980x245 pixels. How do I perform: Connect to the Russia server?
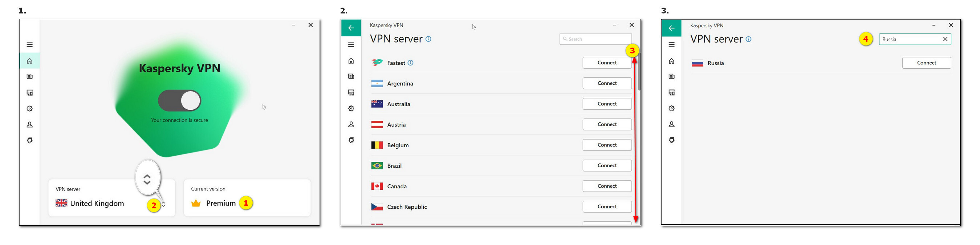(926, 63)
